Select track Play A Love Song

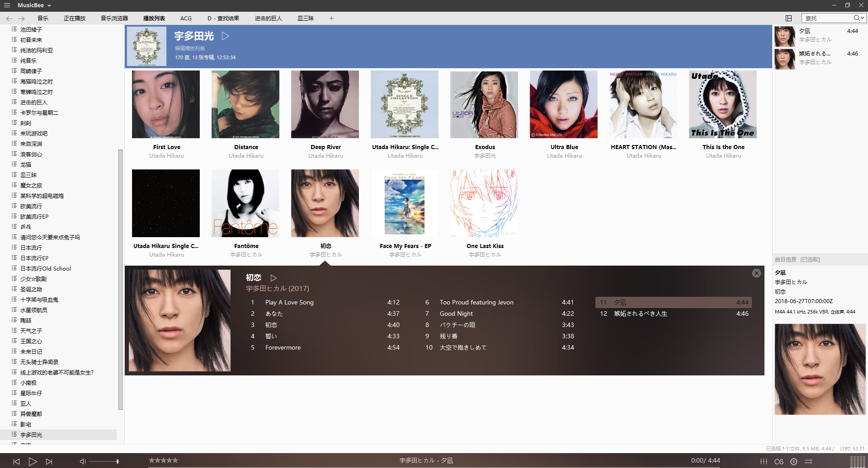pyautogui.click(x=325, y=302)
